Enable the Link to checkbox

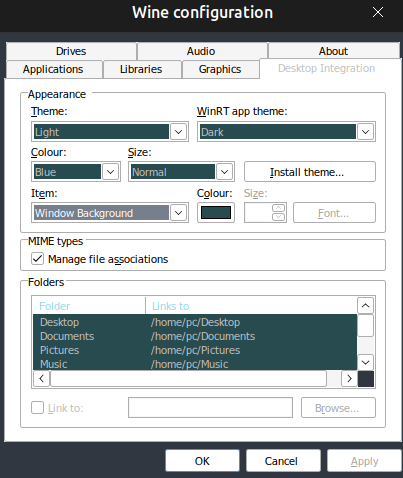pyautogui.click(x=37, y=408)
